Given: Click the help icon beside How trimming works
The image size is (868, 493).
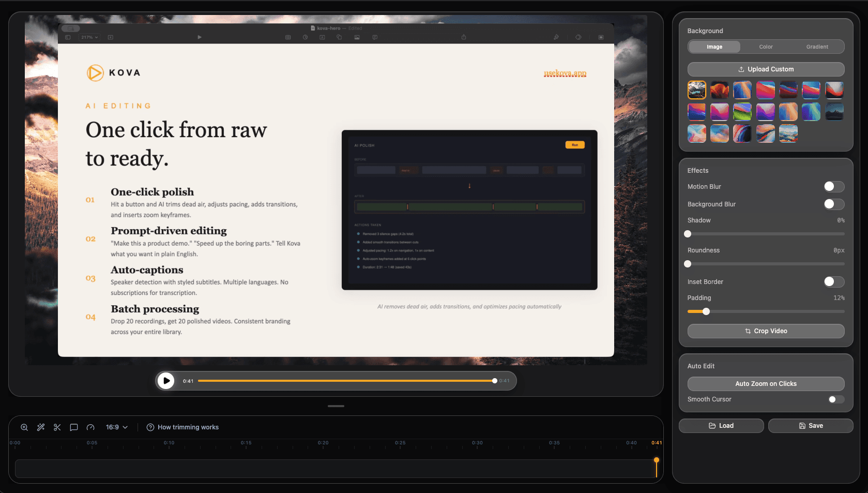Looking at the screenshot, I should pyautogui.click(x=150, y=427).
